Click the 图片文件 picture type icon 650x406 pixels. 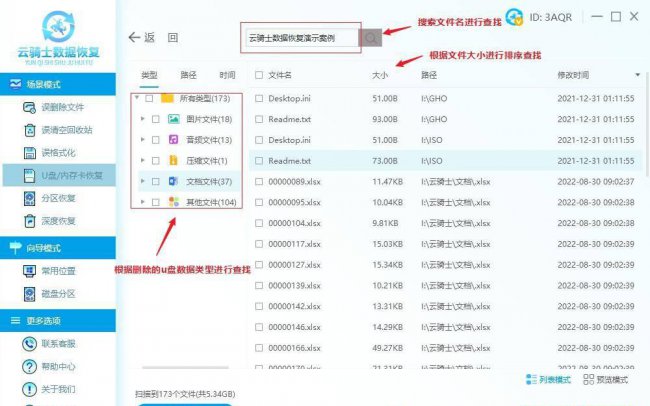174,119
